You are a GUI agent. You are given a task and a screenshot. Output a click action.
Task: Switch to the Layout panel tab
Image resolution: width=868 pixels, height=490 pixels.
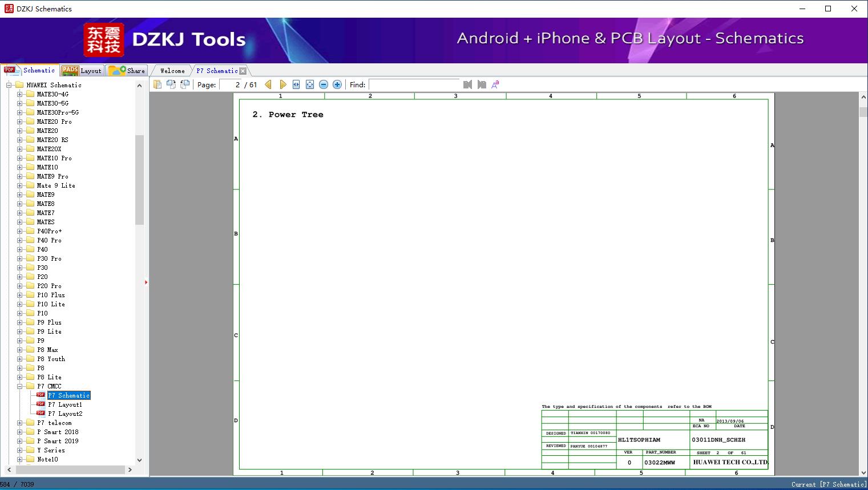(x=82, y=70)
